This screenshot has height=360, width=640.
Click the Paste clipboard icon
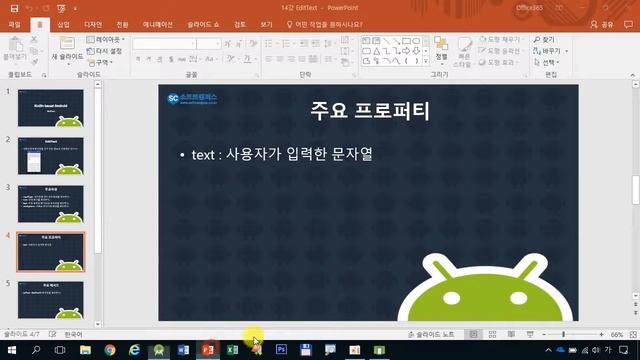pos(15,45)
